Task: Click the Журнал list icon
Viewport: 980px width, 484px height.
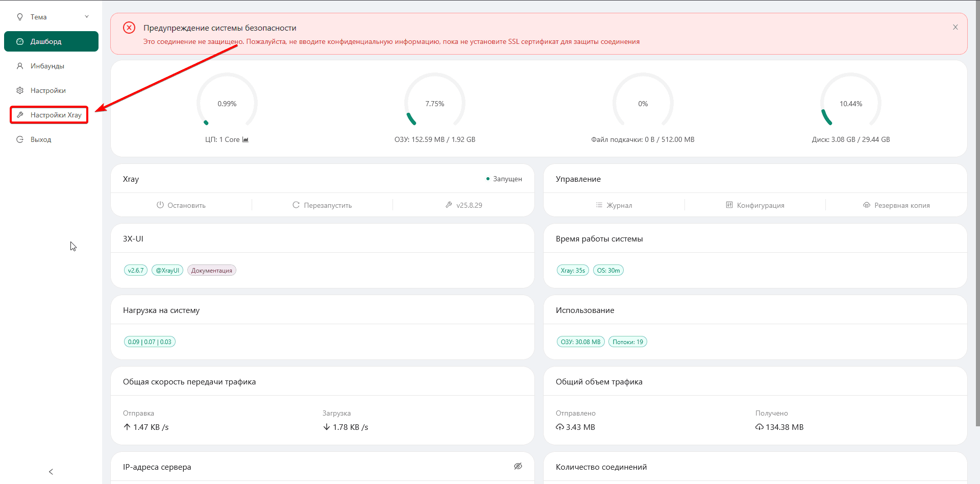Action: [599, 205]
